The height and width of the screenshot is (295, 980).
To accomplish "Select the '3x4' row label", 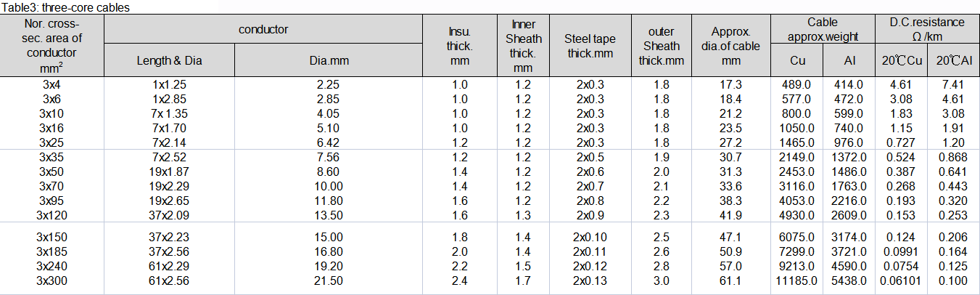I will pyautogui.click(x=52, y=85).
